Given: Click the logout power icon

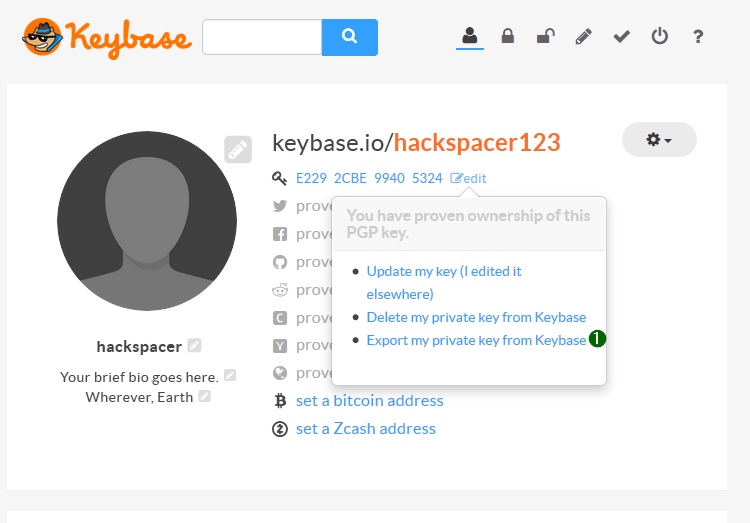Looking at the screenshot, I should [x=660, y=36].
